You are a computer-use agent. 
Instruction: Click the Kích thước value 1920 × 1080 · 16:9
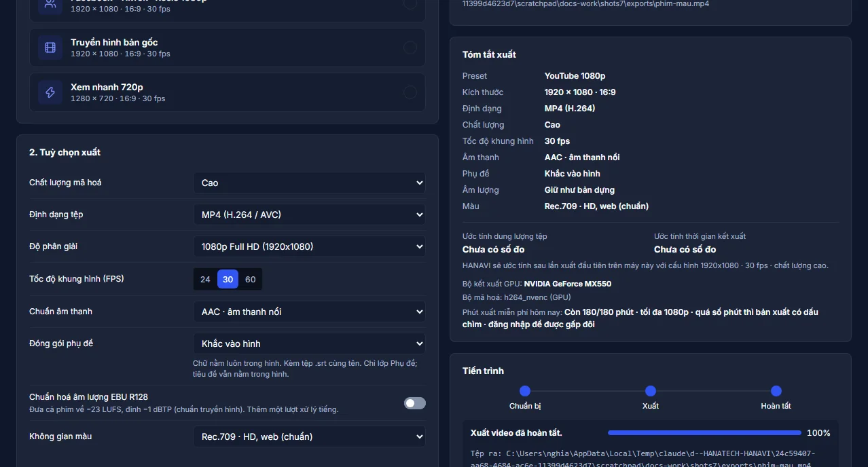pyautogui.click(x=580, y=92)
